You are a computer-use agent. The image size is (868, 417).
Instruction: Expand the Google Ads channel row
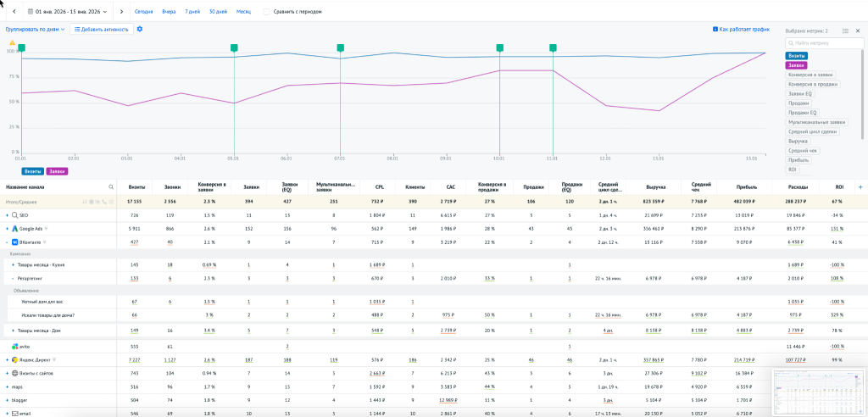(x=7, y=229)
